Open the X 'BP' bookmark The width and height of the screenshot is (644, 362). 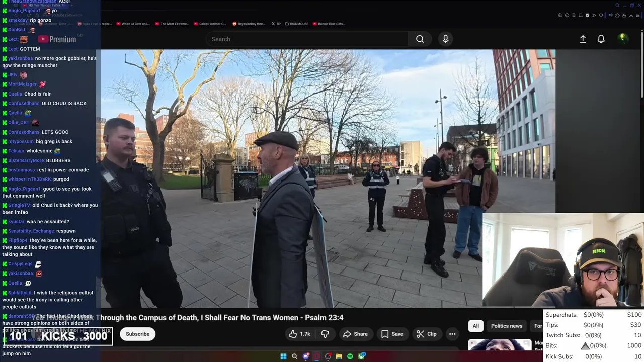pyautogui.click(x=276, y=24)
